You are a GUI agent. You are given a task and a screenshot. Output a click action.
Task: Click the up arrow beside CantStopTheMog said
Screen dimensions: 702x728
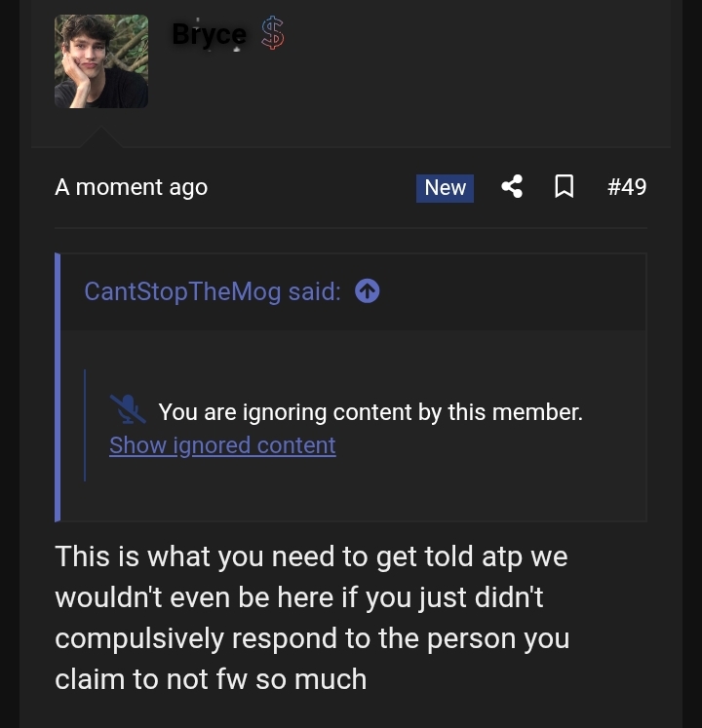(368, 290)
